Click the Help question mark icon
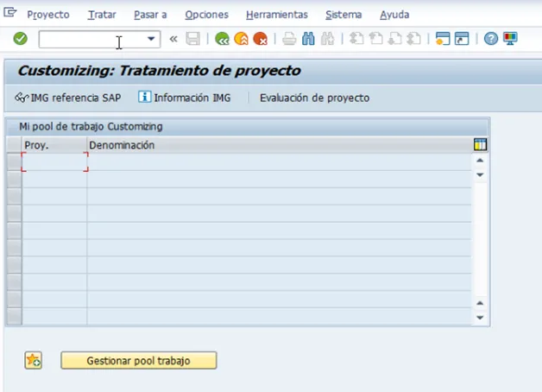Viewport: 542px width, 392px height. [491, 38]
